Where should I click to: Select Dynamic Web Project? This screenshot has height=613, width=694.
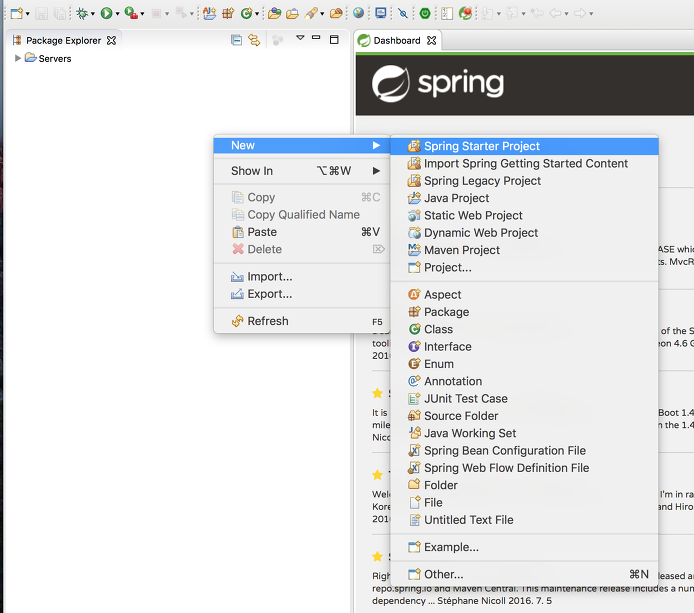[524, 232]
